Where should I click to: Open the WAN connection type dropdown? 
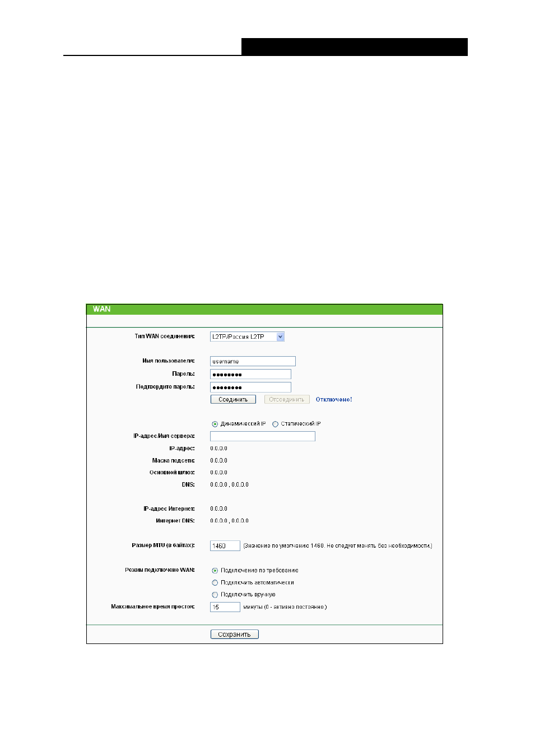pos(248,337)
